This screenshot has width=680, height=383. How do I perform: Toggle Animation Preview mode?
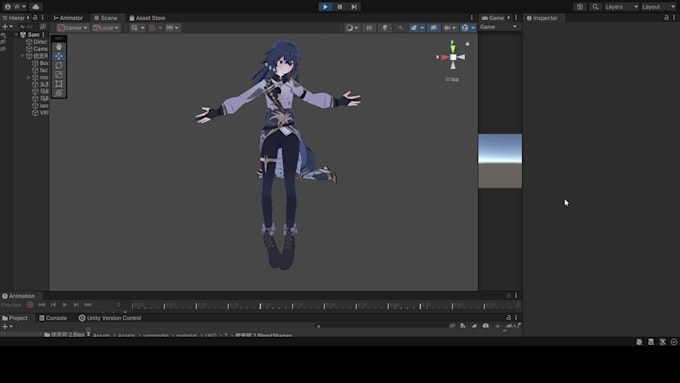(x=11, y=305)
